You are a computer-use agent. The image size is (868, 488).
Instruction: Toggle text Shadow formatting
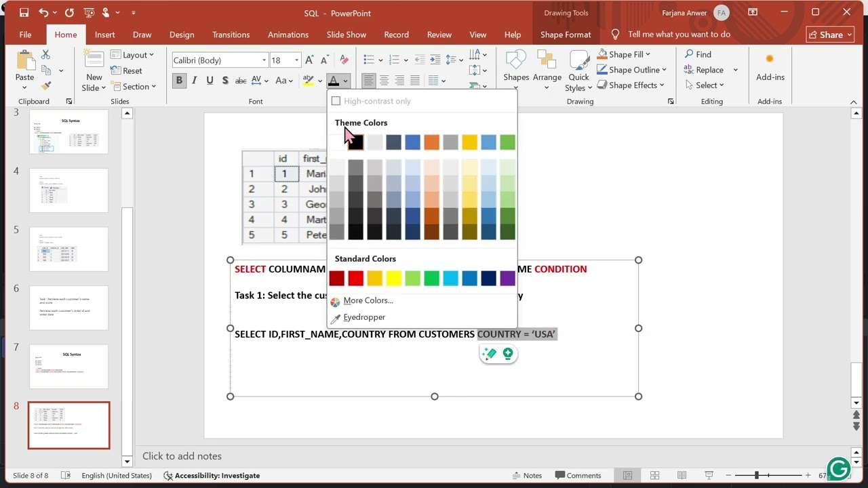[224, 81]
